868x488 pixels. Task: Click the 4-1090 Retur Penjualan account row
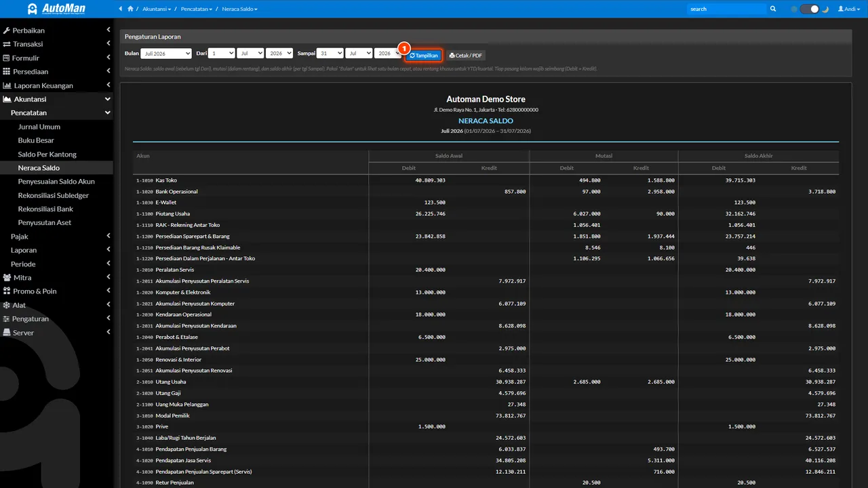pyautogui.click(x=486, y=483)
